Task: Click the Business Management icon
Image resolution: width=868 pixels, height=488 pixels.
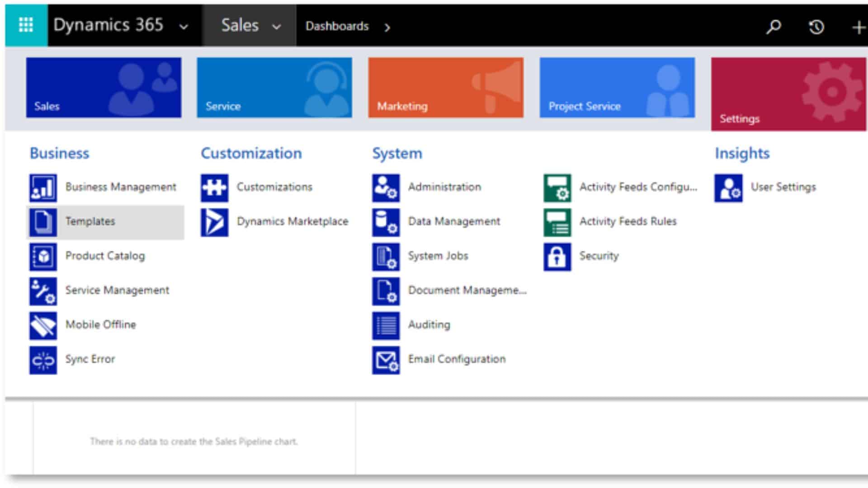Action: (43, 188)
